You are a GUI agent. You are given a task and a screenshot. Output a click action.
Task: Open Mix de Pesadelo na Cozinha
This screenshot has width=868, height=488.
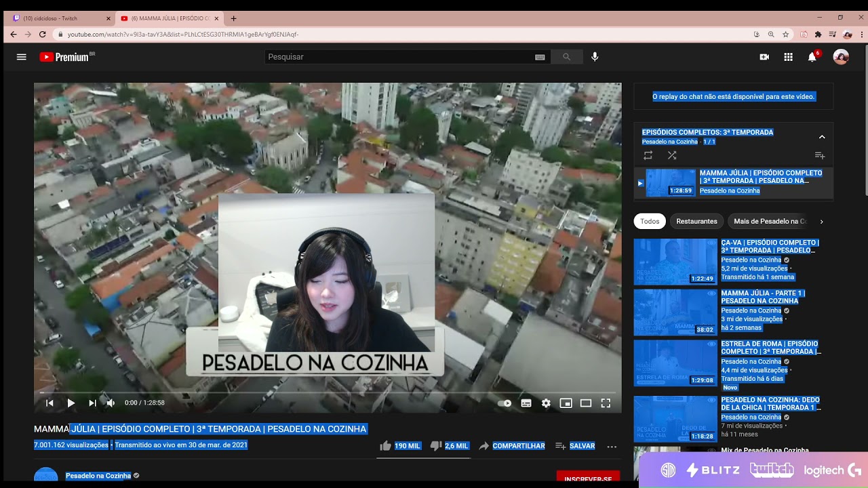click(x=765, y=450)
